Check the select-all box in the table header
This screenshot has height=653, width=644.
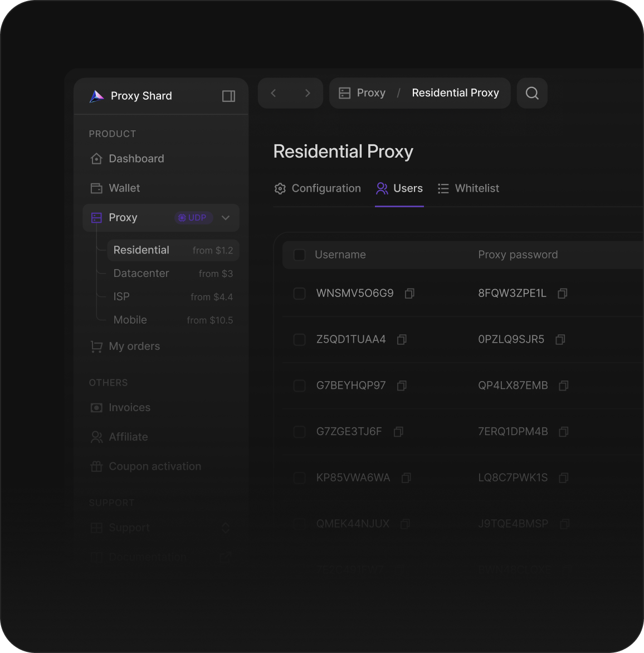pos(299,255)
